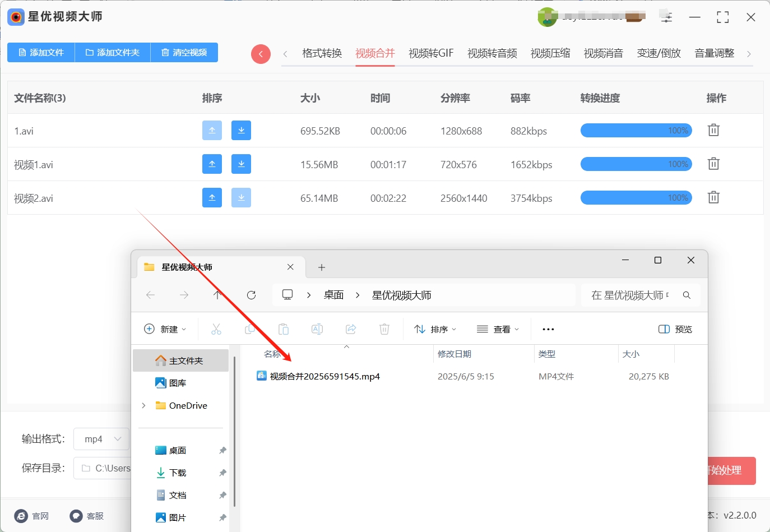
Task: Toggle the 预览 pane in Explorer
Action: (x=675, y=329)
